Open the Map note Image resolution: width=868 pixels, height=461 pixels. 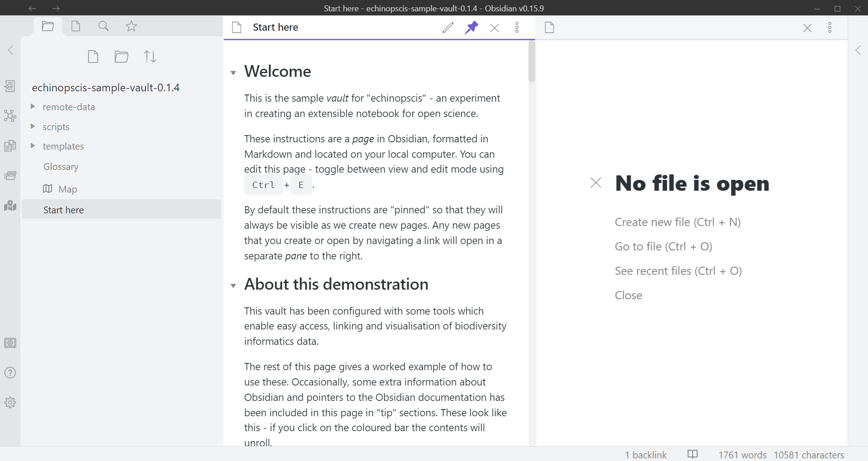[x=67, y=189]
